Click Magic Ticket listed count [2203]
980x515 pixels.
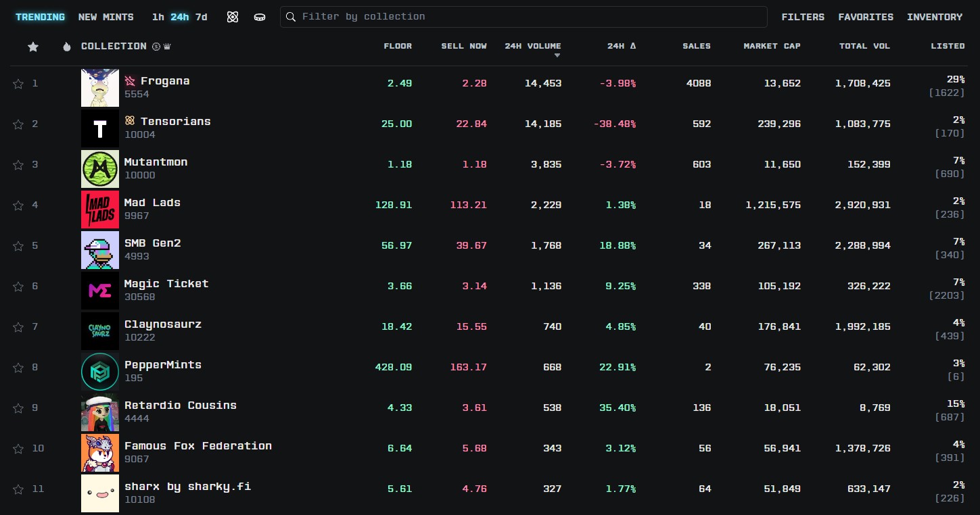click(947, 295)
